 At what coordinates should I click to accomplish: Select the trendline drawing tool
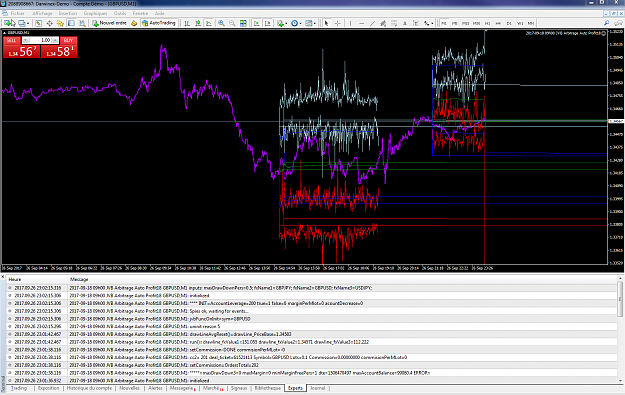pos(372,23)
